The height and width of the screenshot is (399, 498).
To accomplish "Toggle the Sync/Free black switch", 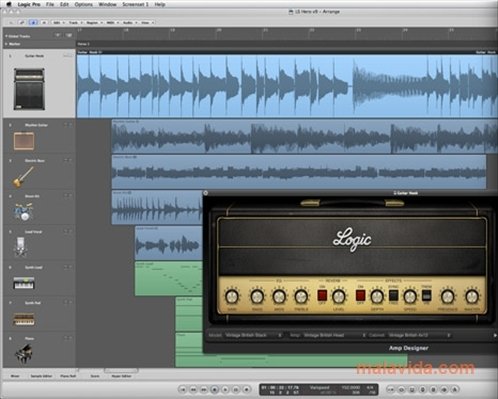I will coord(394,295).
